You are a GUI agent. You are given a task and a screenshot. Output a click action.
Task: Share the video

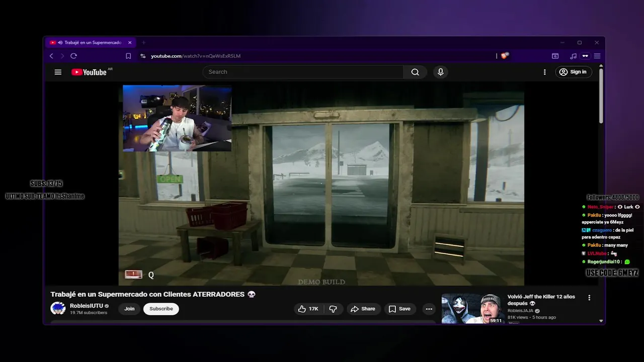click(x=363, y=309)
